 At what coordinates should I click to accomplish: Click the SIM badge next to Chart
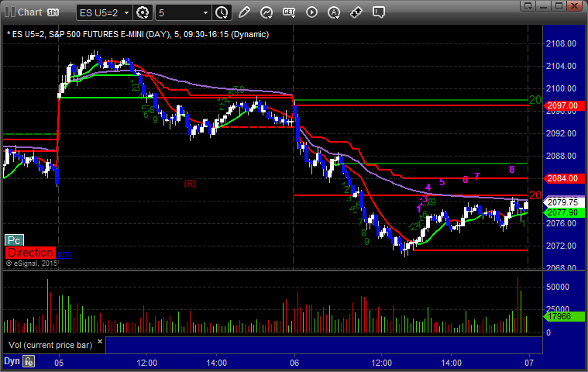[53, 12]
